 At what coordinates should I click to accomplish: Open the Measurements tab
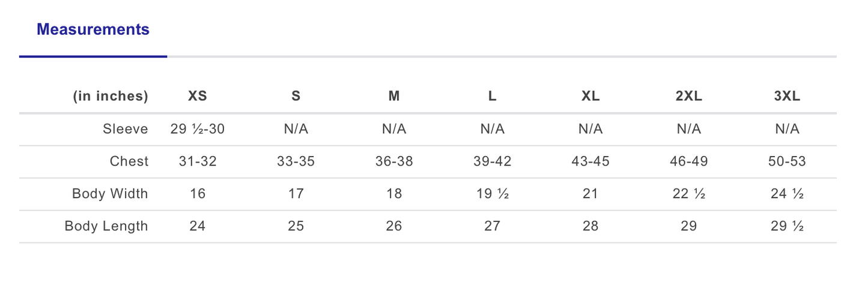(93, 29)
